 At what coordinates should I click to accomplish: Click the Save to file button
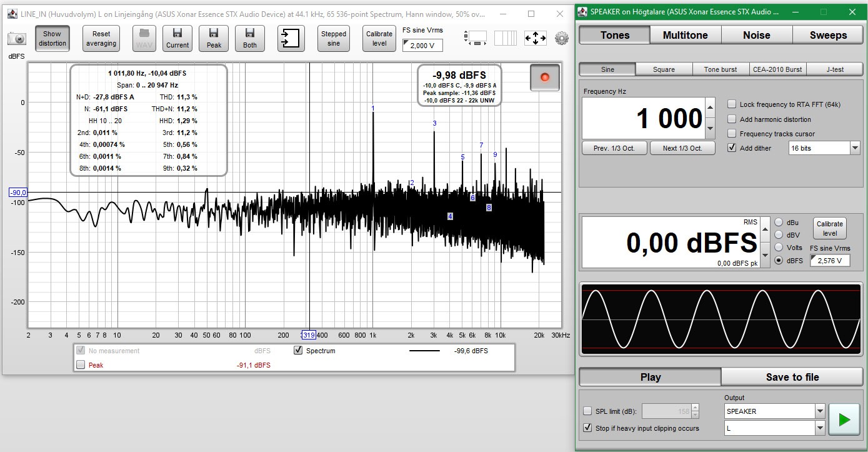(792, 377)
